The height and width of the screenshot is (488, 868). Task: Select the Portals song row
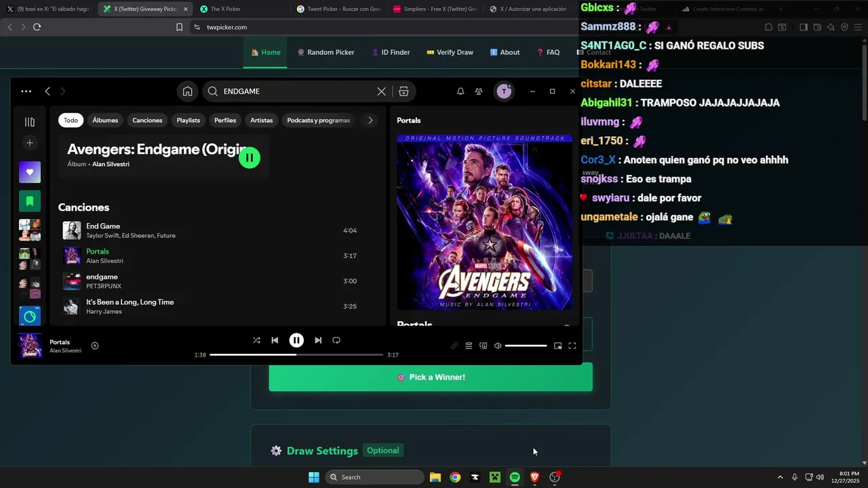216,256
